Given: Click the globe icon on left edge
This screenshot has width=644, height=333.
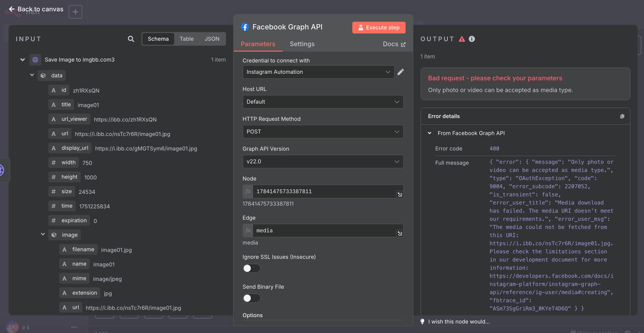Looking at the screenshot, I should 2,170.
